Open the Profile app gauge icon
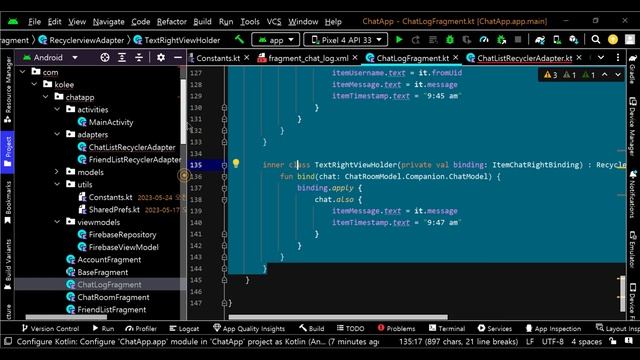 tap(484, 40)
